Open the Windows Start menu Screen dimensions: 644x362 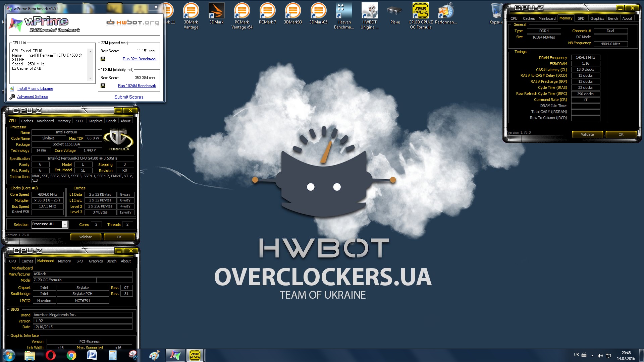click(x=9, y=355)
